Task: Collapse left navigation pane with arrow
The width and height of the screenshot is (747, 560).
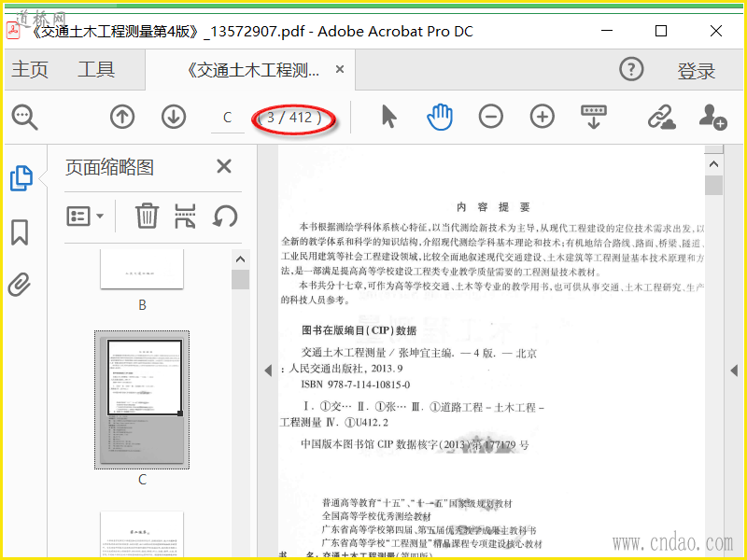Action: 268,370
